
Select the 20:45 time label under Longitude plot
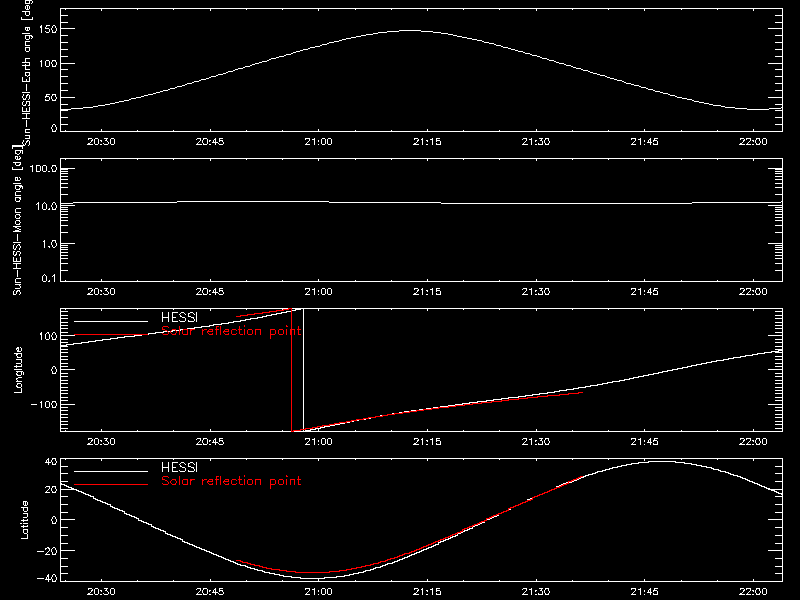(210, 442)
